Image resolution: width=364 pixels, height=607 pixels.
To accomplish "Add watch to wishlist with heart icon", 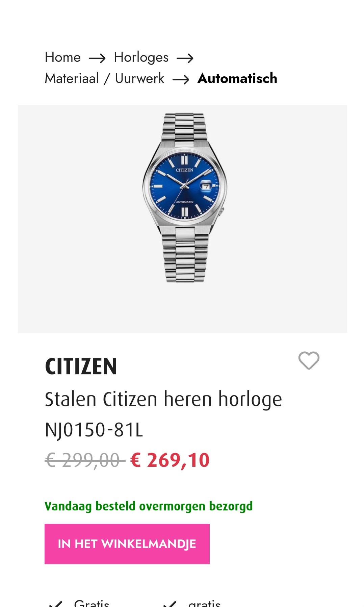I will pyautogui.click(x=309, y=360).
